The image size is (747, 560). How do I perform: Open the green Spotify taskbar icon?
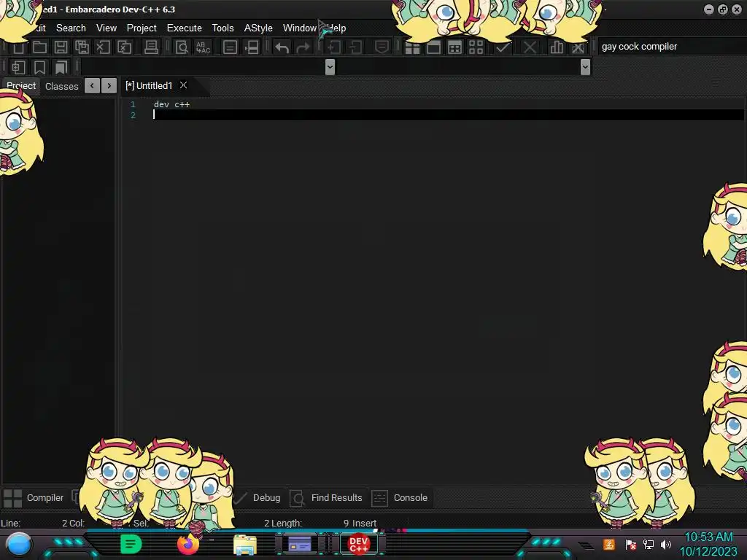click(x=131, y=544)
